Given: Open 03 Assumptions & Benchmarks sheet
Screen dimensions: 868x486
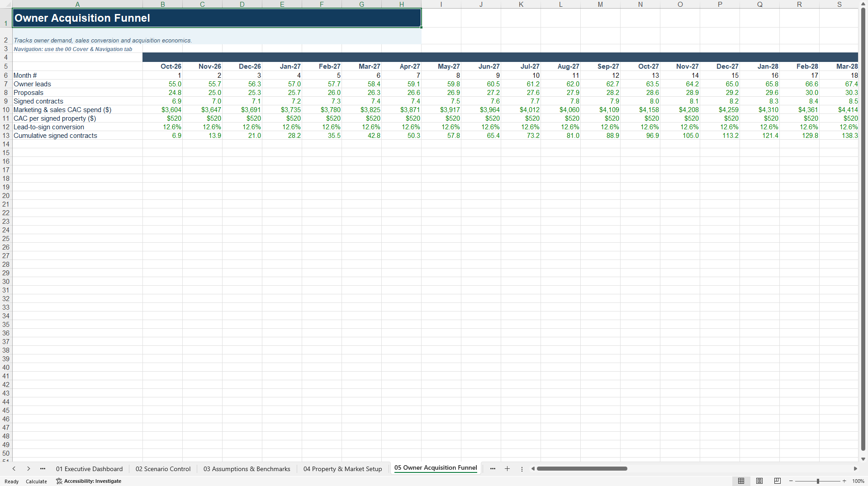Looking at the screenshot, I should point(247,469).
